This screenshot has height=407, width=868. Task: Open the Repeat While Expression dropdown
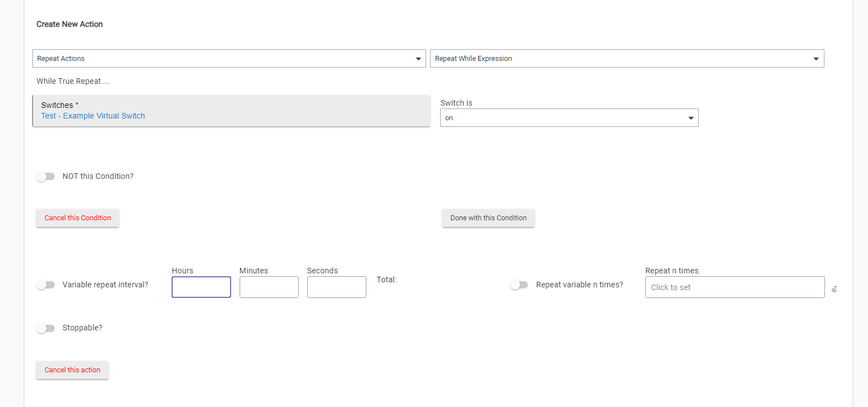(620, 59)
